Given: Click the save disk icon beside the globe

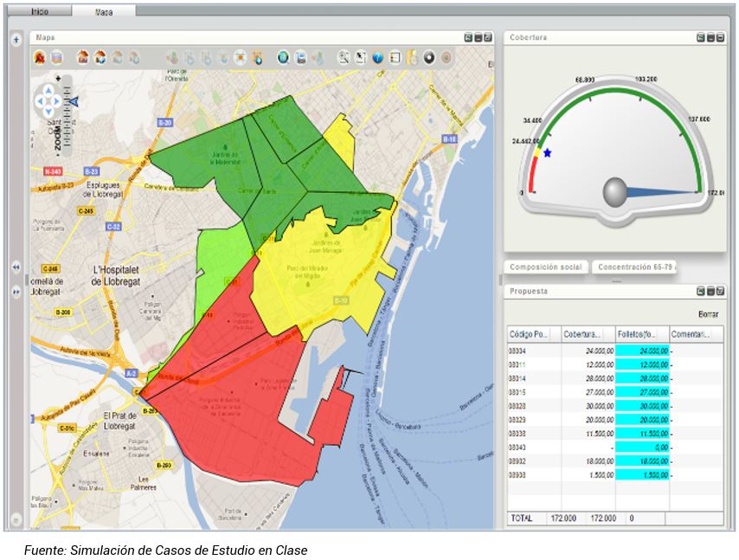Looking at the screenshot, I should tap(300, 57).
